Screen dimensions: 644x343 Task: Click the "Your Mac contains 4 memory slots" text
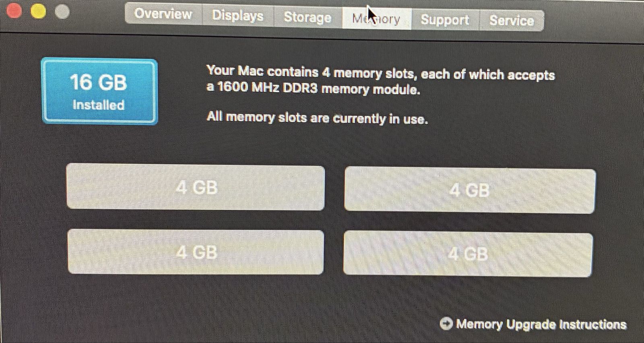pos(380,73)
